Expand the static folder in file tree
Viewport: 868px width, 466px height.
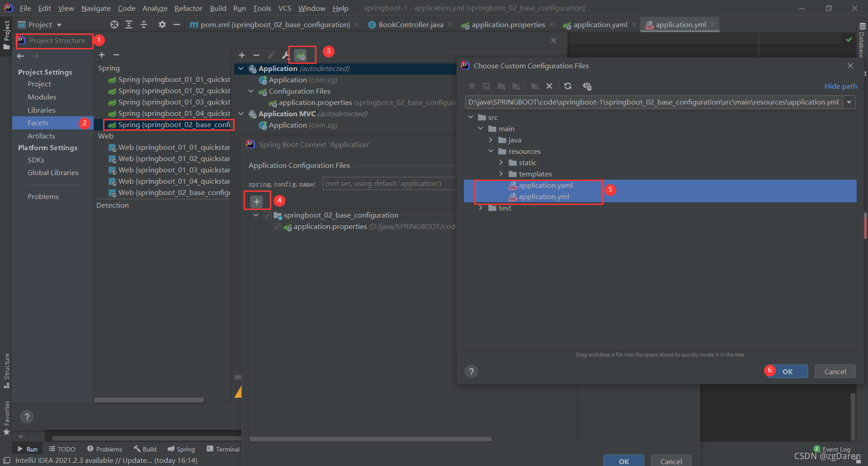(x=501, y=162)
